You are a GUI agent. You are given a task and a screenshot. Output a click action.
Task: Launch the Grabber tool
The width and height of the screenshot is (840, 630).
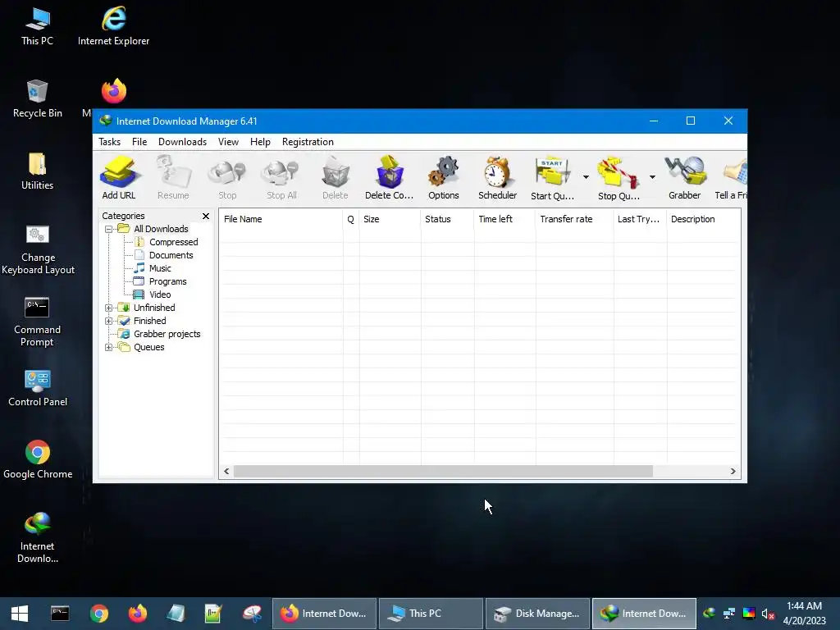pos(685,177)
